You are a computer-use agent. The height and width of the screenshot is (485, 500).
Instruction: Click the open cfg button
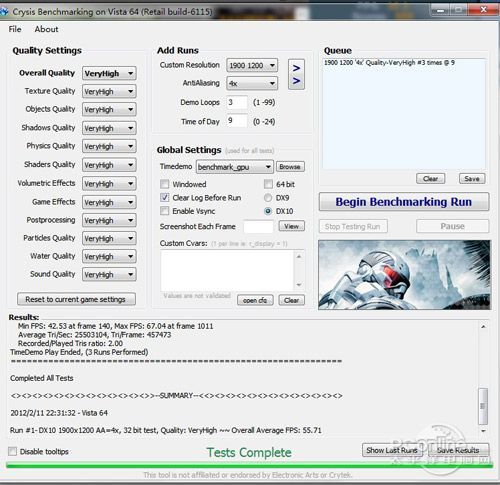tap(255, 300)
